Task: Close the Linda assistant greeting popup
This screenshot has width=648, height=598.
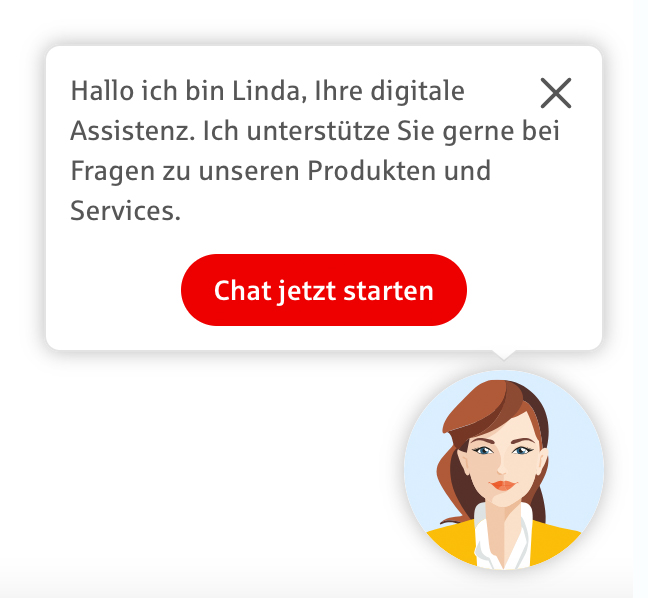Action: click(x=556, y=93)
